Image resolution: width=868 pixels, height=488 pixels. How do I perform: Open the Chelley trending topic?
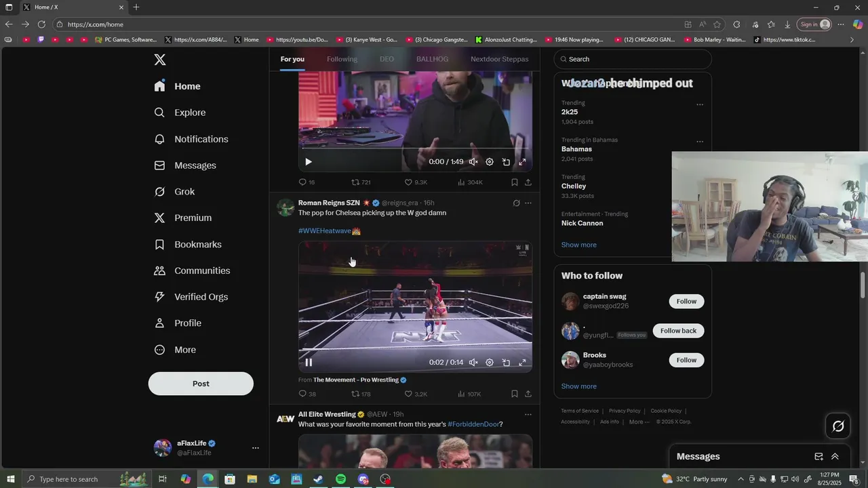[x=574, y=186]
